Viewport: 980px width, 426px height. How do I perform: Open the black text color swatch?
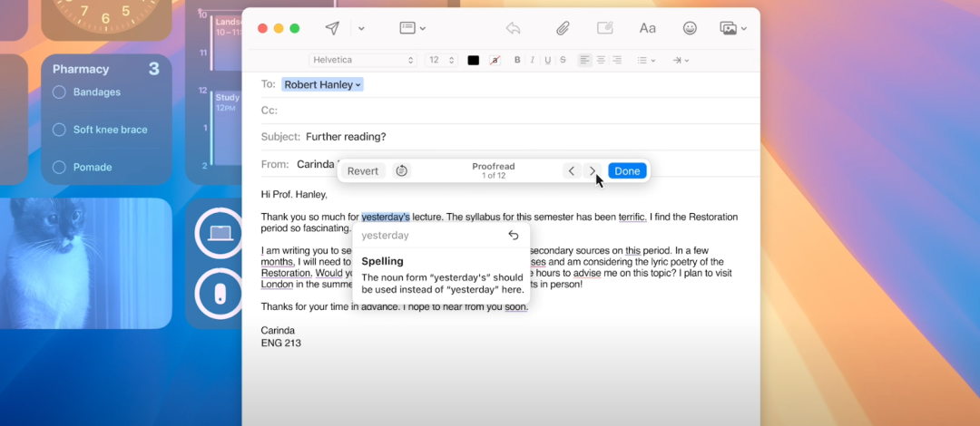473,60
